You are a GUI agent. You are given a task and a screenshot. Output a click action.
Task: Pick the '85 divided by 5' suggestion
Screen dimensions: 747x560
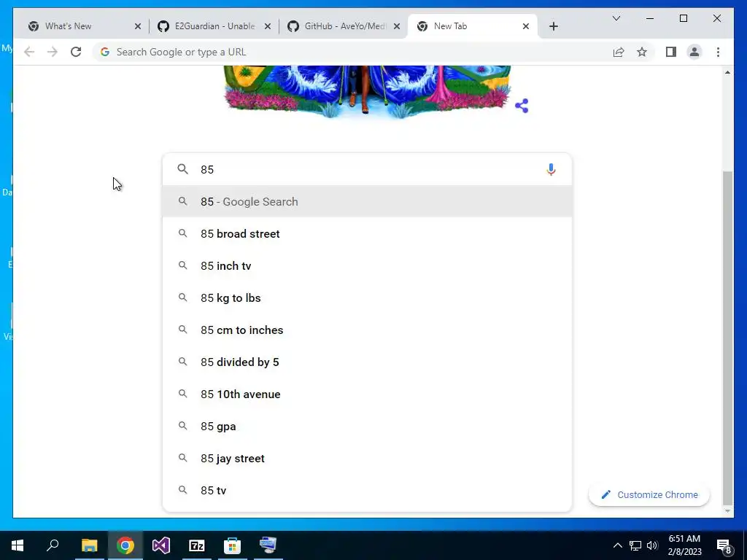coord(367,362)
